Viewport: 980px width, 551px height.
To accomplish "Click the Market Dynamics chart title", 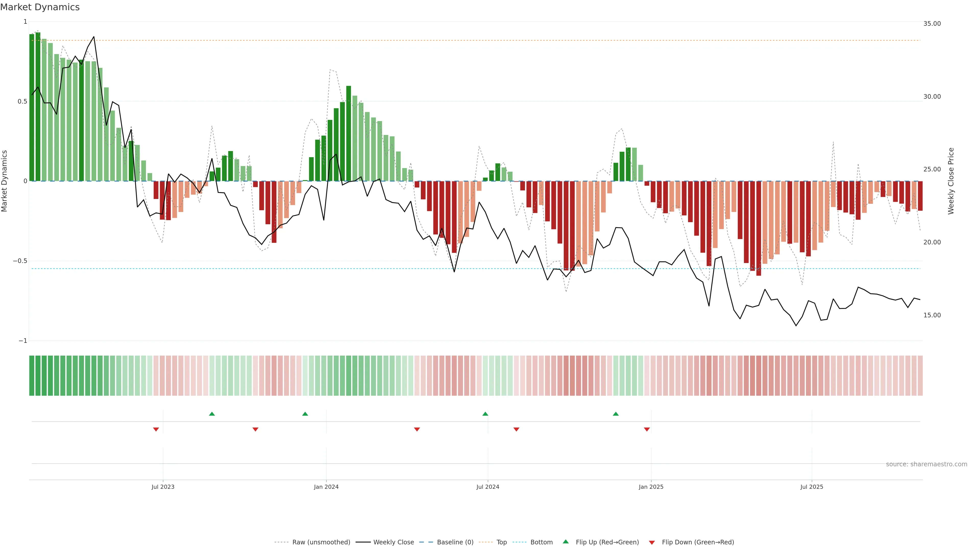I will tap(40, 7).
